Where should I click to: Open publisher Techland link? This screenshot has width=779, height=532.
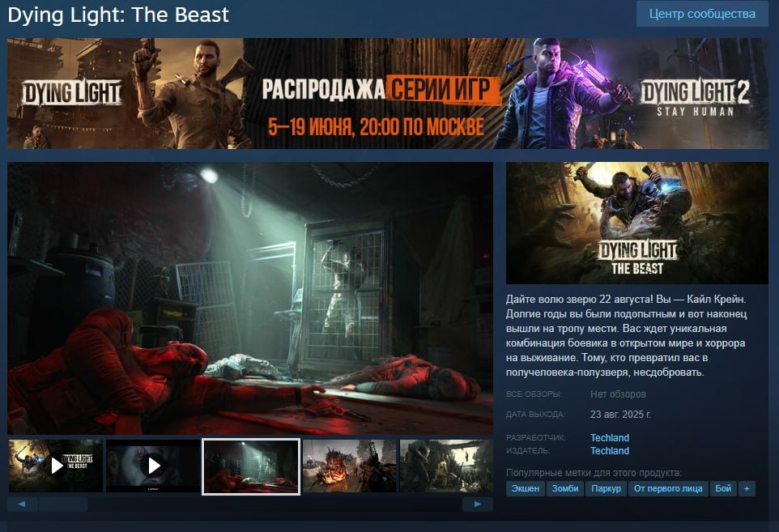[610, 450]
